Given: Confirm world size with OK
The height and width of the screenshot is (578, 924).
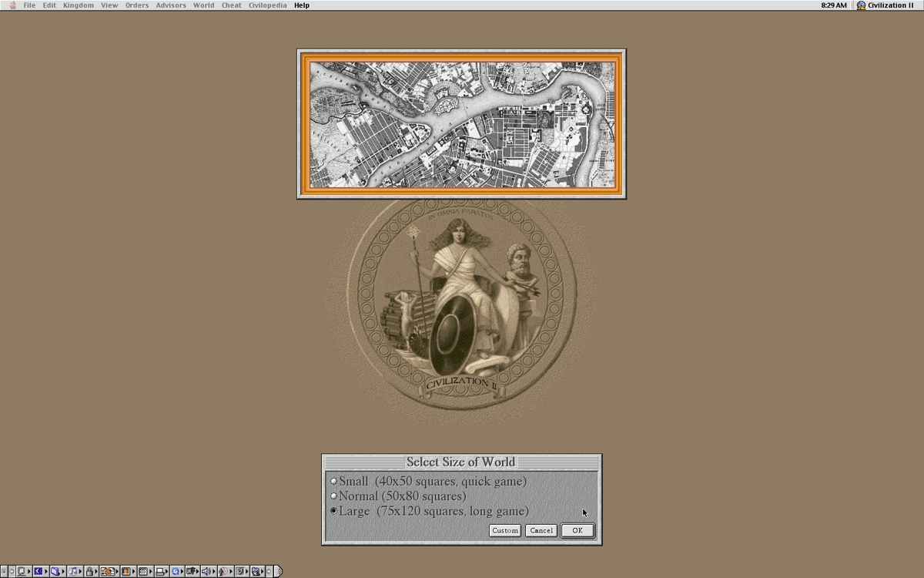Looking at the screenshot, I should pyautogui.click(x=577, y=530).
